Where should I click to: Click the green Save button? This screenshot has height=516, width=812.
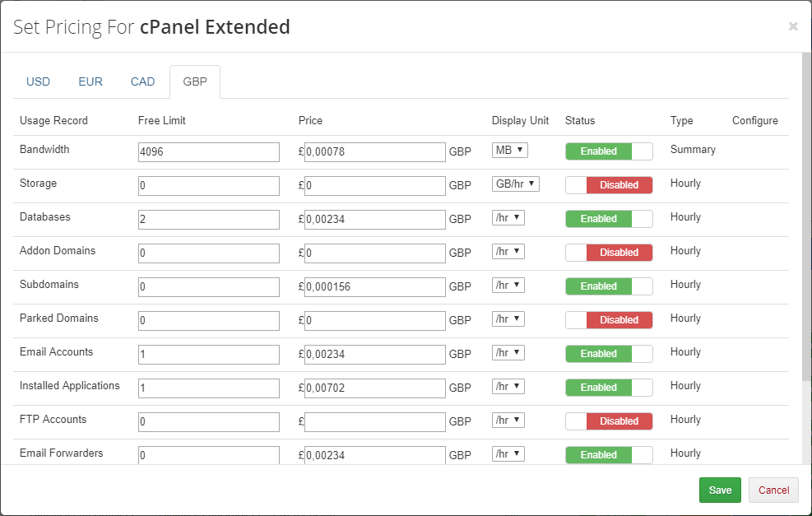point(720,490)
